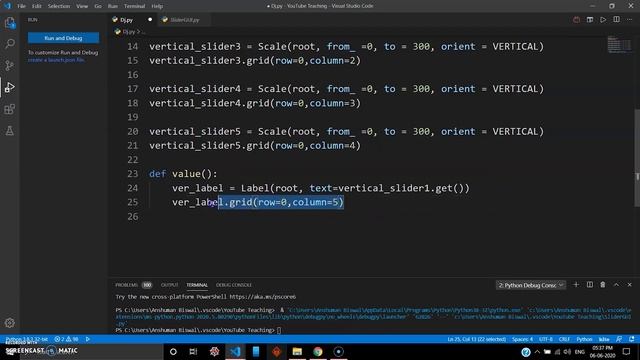This screenshot has width=640, height=360.
Task: Split the terminal panel
Action: point(590,285)
